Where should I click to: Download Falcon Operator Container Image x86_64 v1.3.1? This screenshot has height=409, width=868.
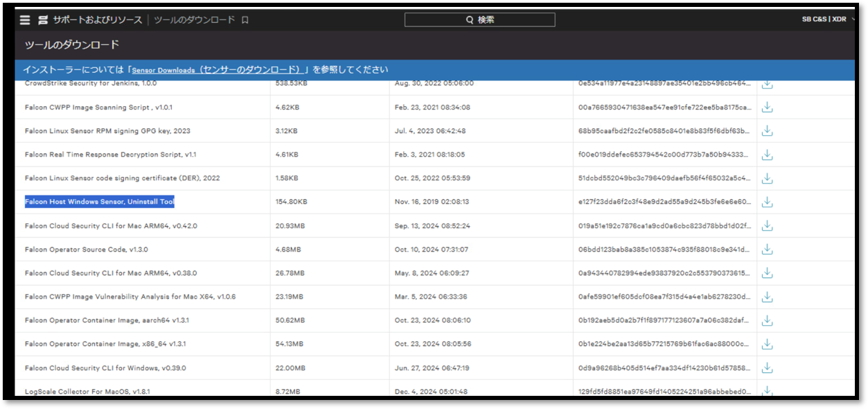767,344
